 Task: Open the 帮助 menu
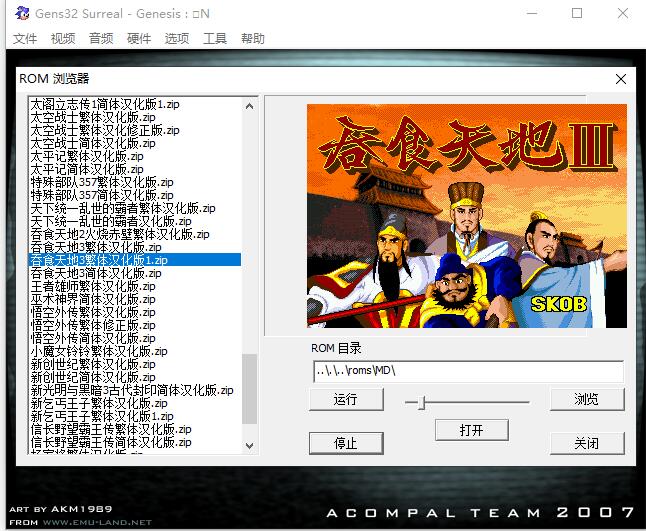click(x=253, y=39)
